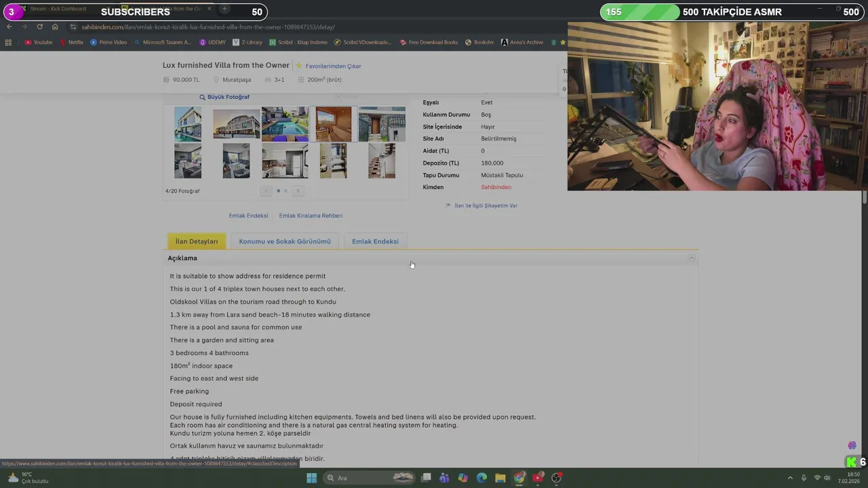Open the Anna's Archive bookmark
Viewport: 868px width, 488px height.
pos(522,42)
